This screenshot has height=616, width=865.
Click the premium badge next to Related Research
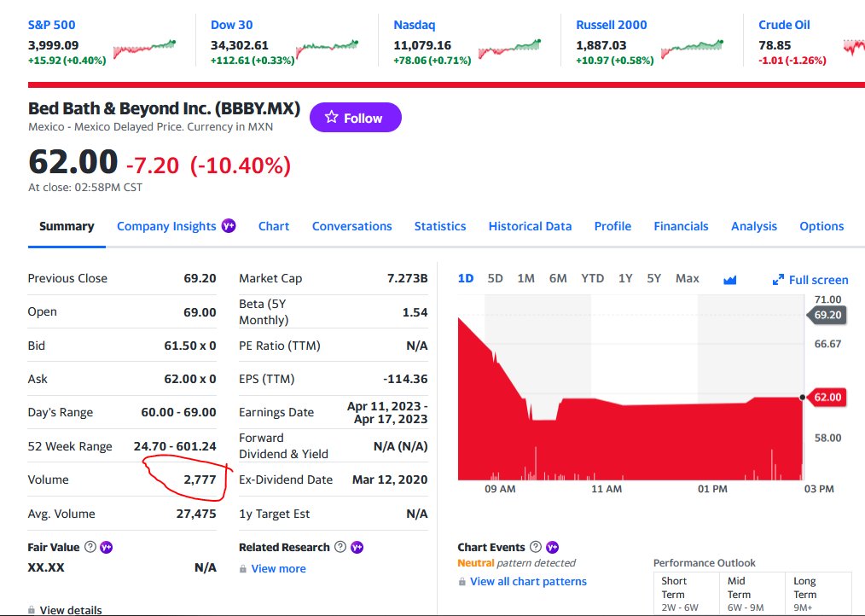click(357, 547)
